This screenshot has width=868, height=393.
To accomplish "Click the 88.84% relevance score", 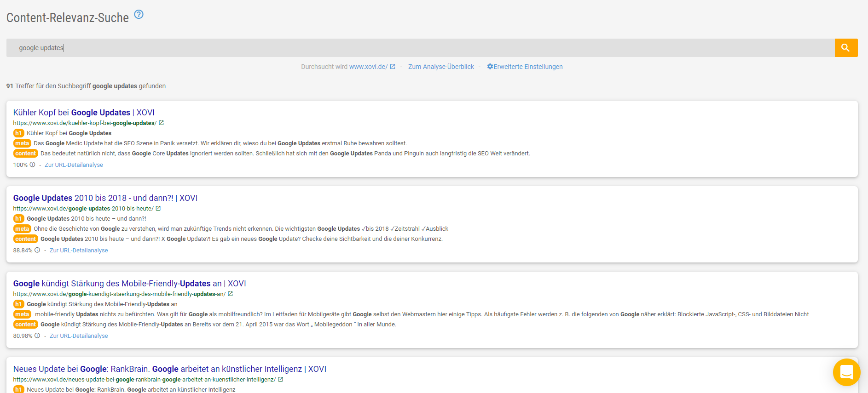I will (x=23, y=251).
